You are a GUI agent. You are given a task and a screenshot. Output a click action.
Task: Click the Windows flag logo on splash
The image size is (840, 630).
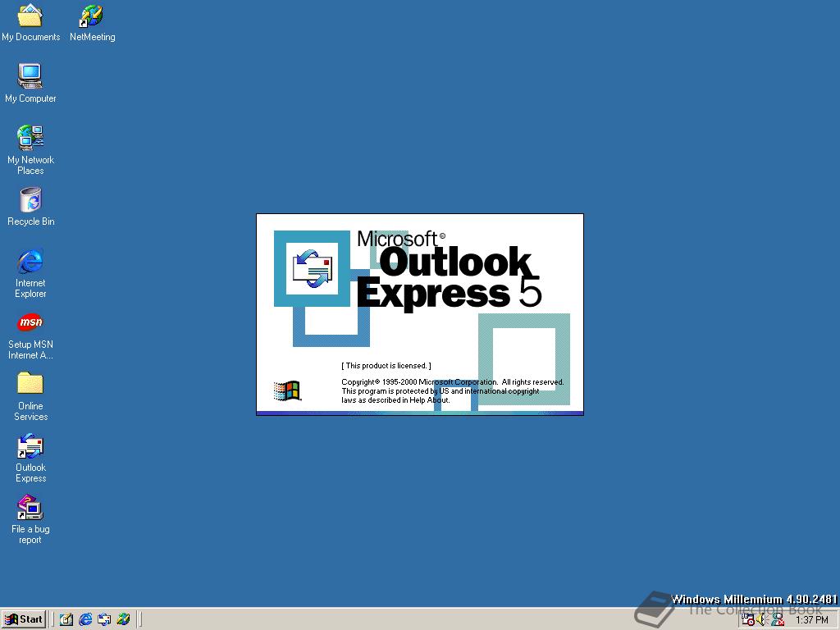click(x=287, y=390)
